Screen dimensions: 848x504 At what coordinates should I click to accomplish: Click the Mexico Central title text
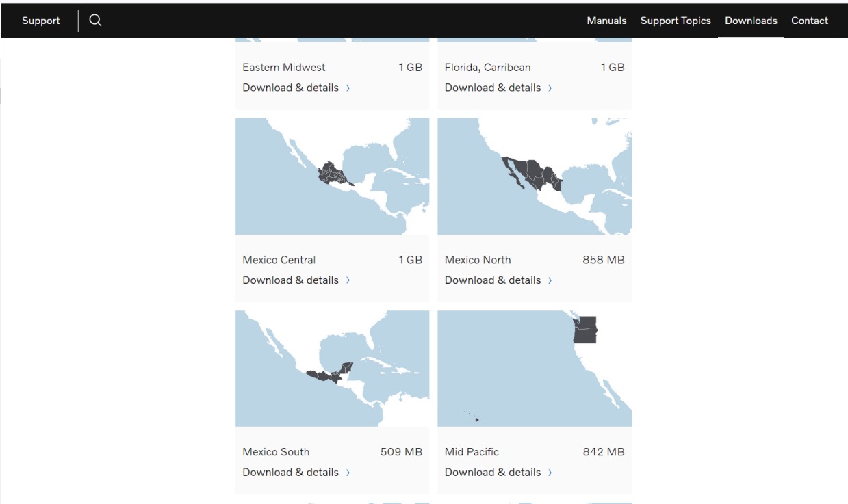279,260
